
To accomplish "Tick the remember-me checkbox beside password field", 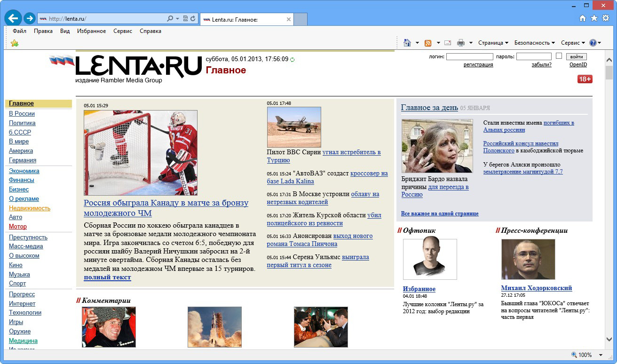I will coord(559,56).
